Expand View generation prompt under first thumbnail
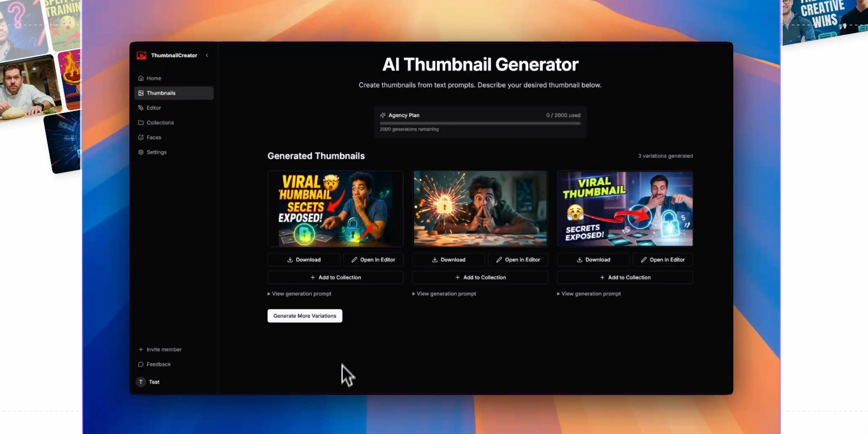 tap(301, 294)
